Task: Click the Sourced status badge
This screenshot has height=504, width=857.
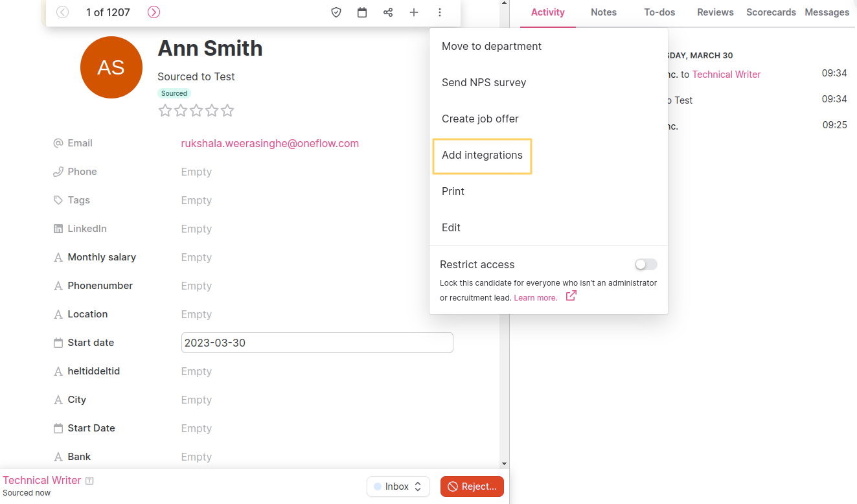Action: [x=174, y=93]
